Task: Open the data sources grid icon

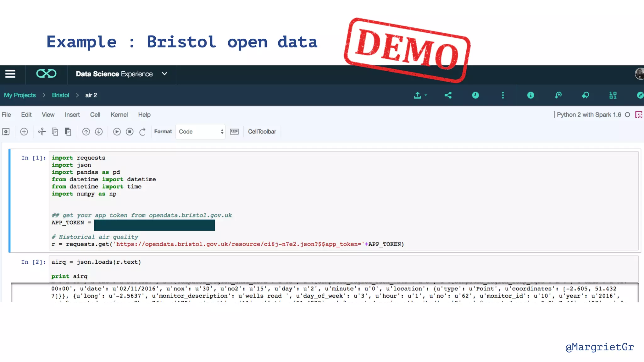Action: pos(613,95)
